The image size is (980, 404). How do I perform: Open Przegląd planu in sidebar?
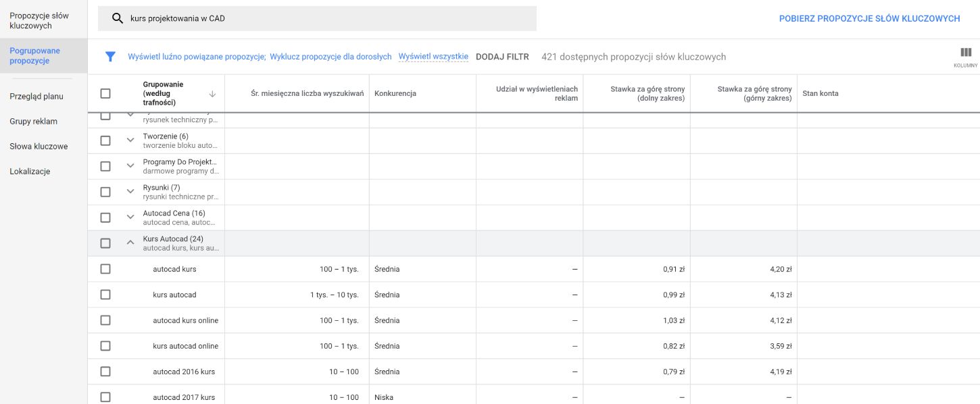(x=36, y=97)
